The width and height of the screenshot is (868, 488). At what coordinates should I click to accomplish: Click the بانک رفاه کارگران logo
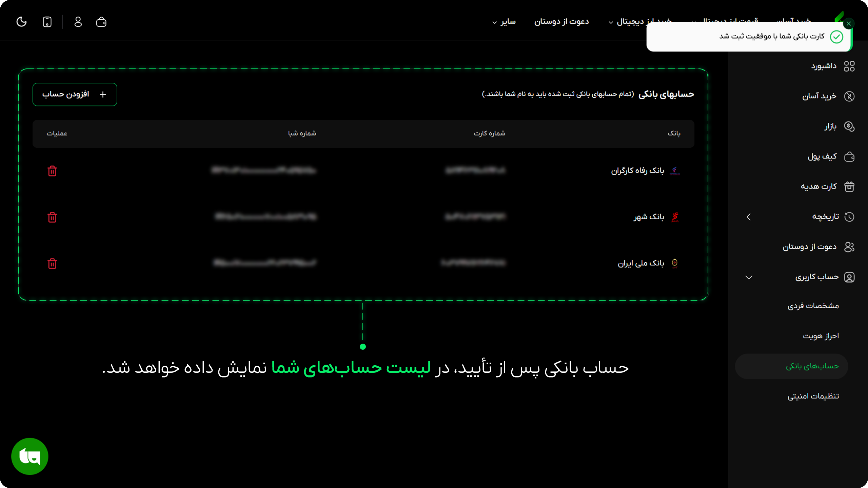pyautogui.click(x=675, y=170)
